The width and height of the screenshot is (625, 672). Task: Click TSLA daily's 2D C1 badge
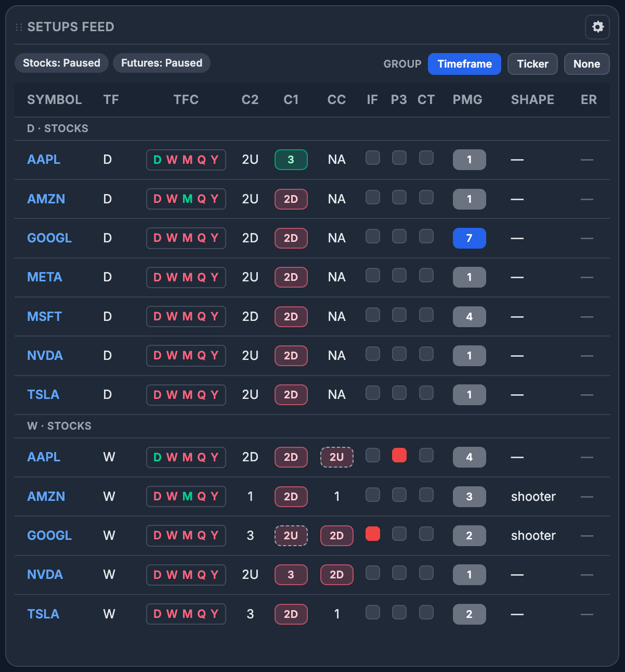[291, 395]
